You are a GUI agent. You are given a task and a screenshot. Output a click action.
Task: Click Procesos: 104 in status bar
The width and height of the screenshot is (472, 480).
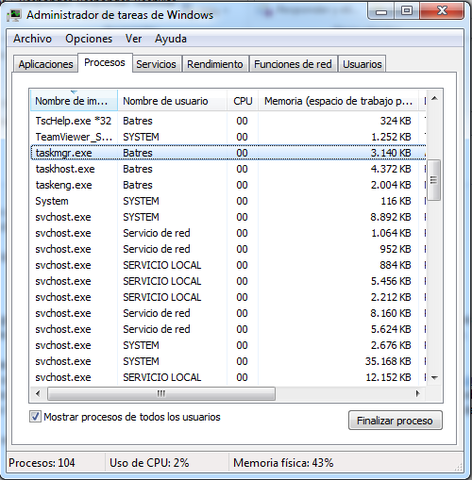coord(42,463)
